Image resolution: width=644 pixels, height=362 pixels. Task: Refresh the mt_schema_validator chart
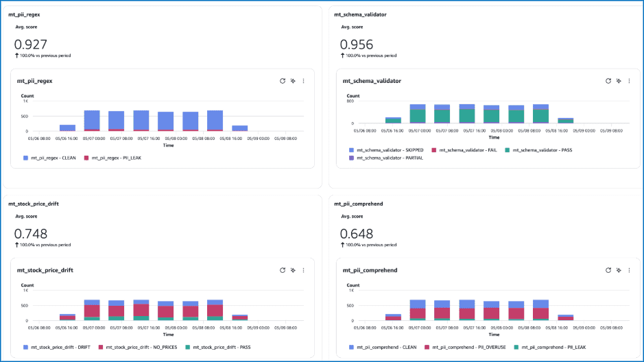click(x=608, y=81)
